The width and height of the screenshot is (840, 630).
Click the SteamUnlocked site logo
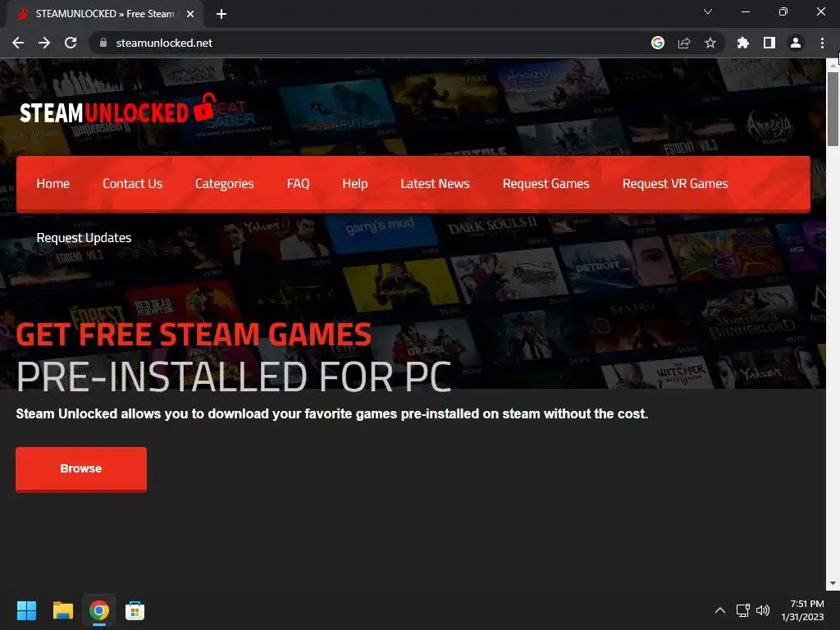click(x=118, y=109)
